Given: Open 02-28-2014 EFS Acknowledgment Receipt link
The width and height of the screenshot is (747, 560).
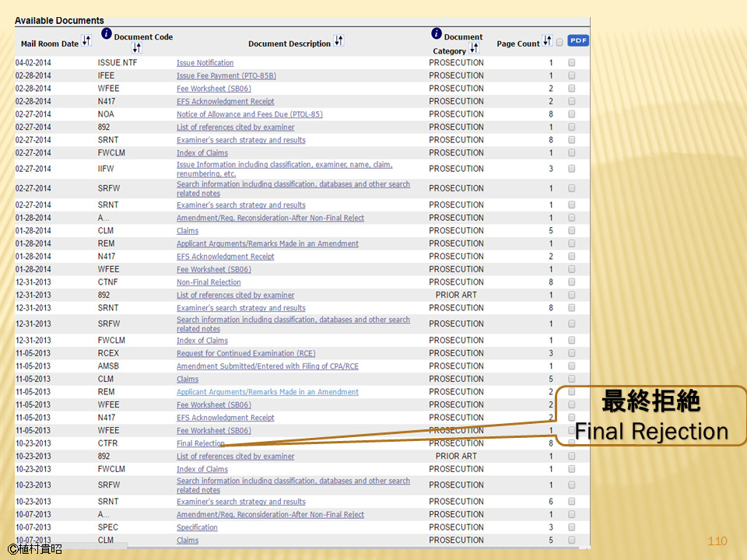Looking at the screenshot, I should [x=226, y=101].
